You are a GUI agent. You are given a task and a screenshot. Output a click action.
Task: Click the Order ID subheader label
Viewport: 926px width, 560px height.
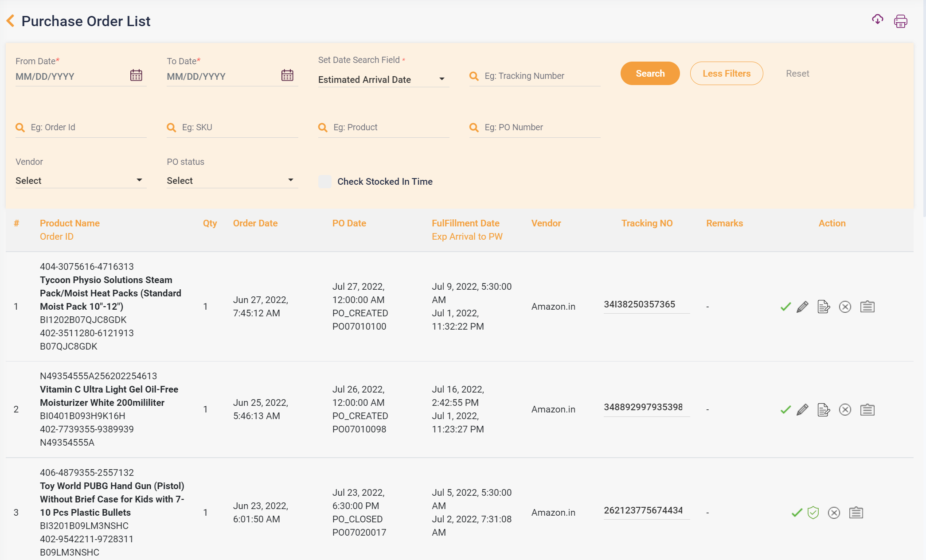56,237
